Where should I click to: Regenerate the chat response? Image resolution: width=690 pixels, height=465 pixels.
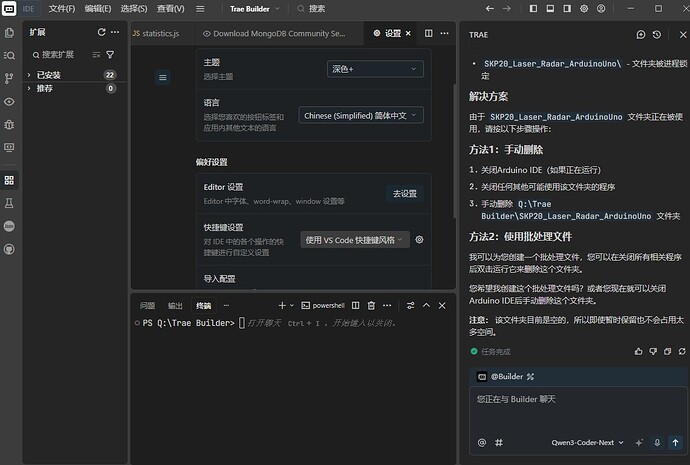[x=682, y=351]
